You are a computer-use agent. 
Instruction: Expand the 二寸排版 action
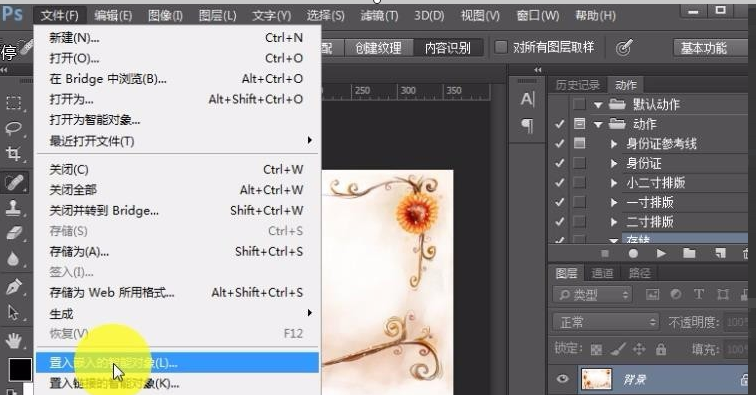click(614, 222)
